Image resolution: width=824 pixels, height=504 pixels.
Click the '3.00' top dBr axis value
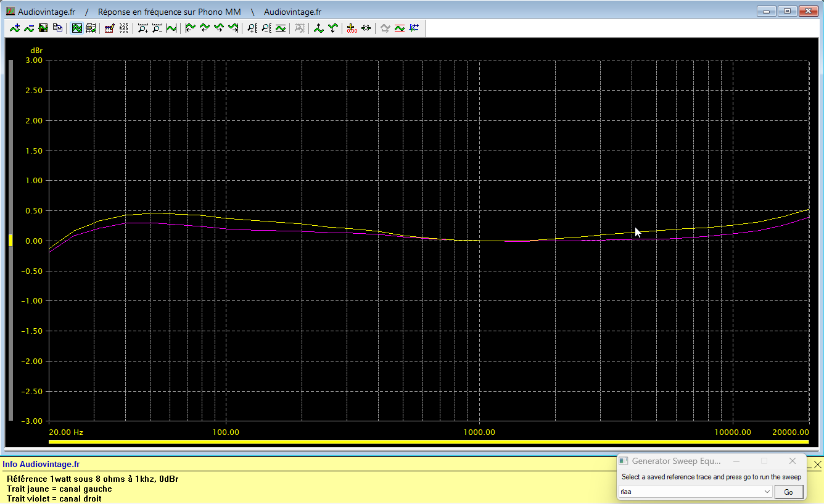click(x=35, y=60)
